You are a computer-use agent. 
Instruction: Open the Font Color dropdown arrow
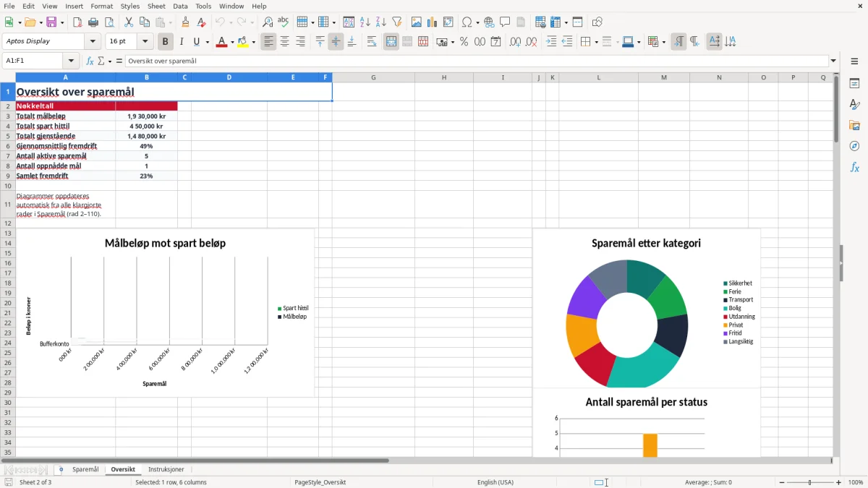[231, 42]
